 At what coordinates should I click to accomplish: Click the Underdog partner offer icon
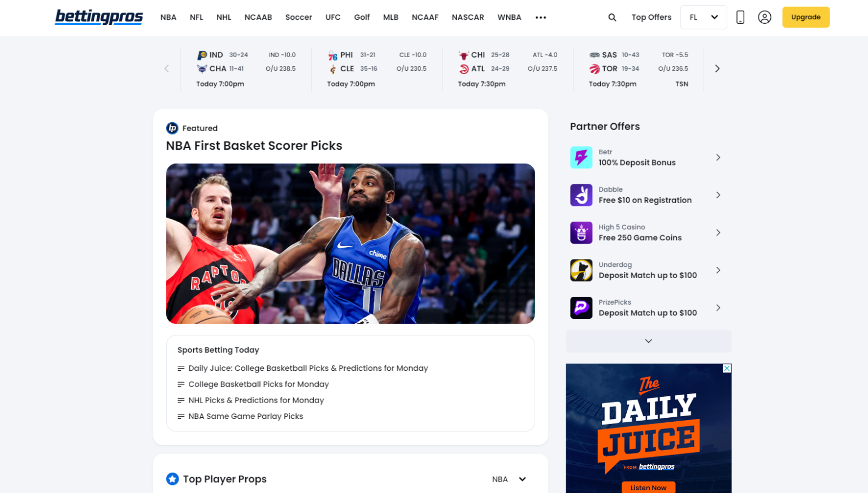coord(581,270)
